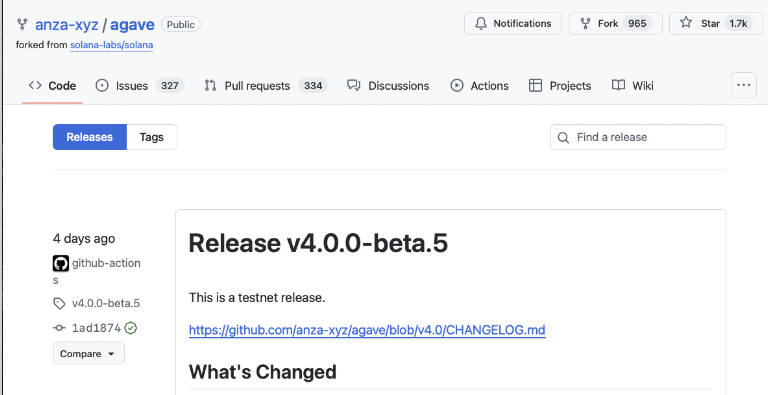768x395 pixels.
Task: Click the fork count 965
Action: (637, 24)
